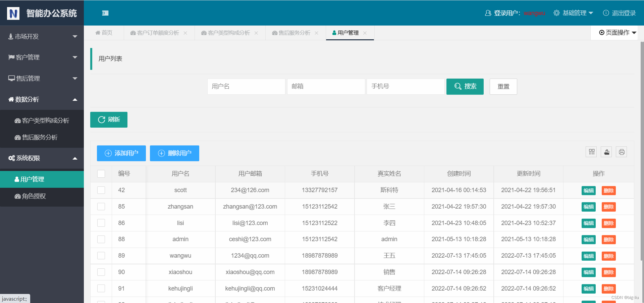Click the plus icon on 删除用户
644x303 pixels.
pos(161,153)
